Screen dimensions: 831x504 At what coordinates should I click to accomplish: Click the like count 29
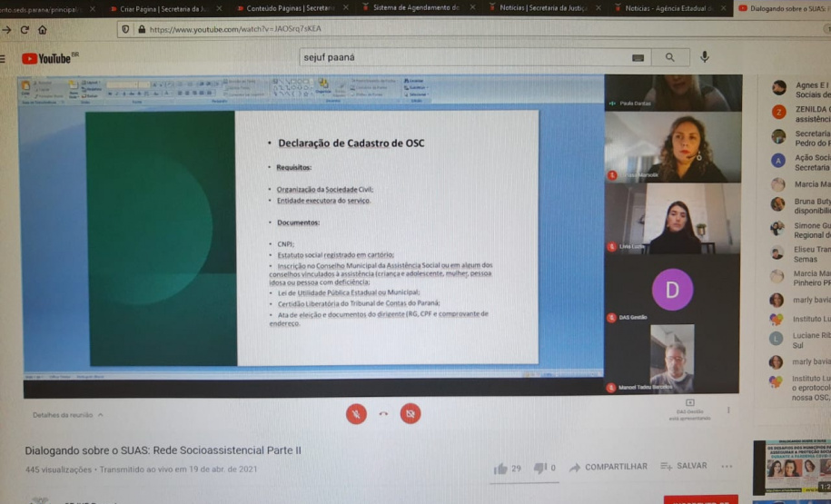516,469
